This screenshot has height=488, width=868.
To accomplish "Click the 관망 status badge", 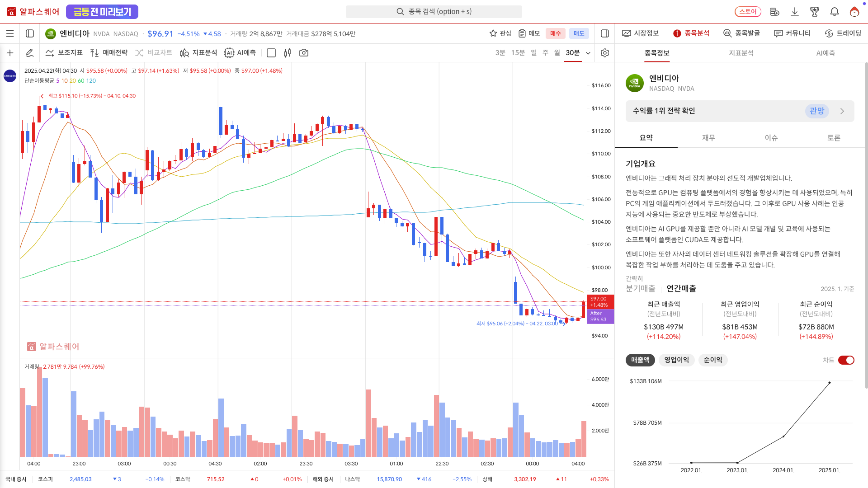I will click(x=817, y=111).
